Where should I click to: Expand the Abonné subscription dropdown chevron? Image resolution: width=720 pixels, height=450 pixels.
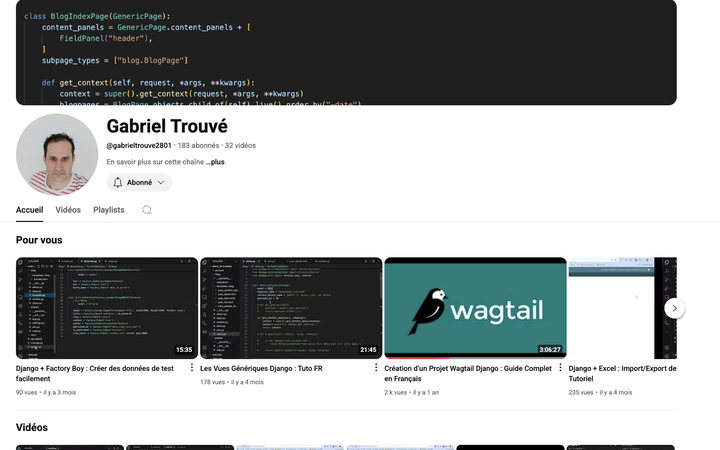tap(161, 182)
